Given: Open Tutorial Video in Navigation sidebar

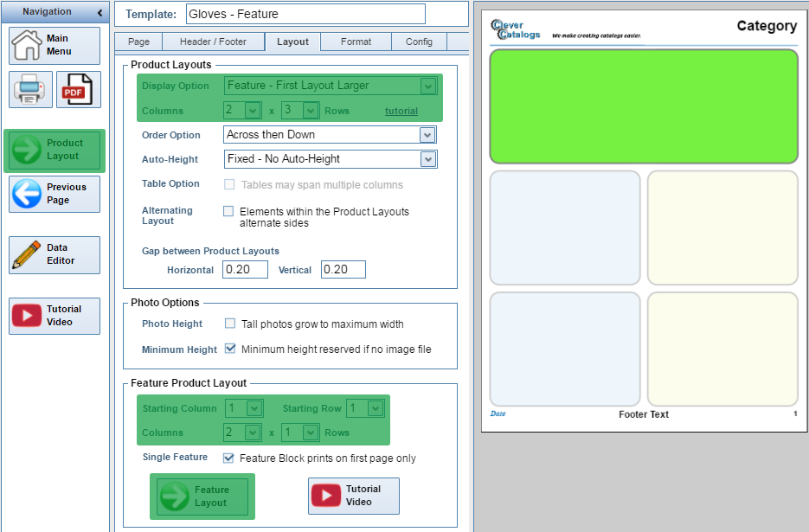Looking at the screenshot, I should coord(28,316).
